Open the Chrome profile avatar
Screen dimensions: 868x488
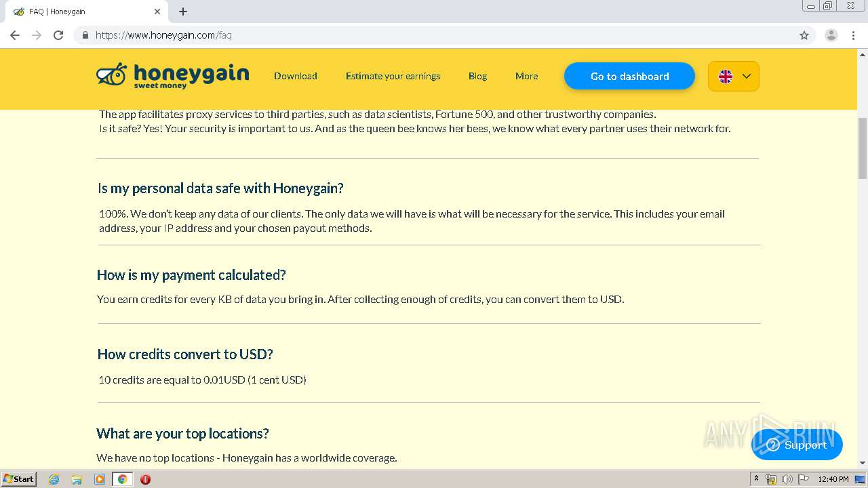[831, 35]
